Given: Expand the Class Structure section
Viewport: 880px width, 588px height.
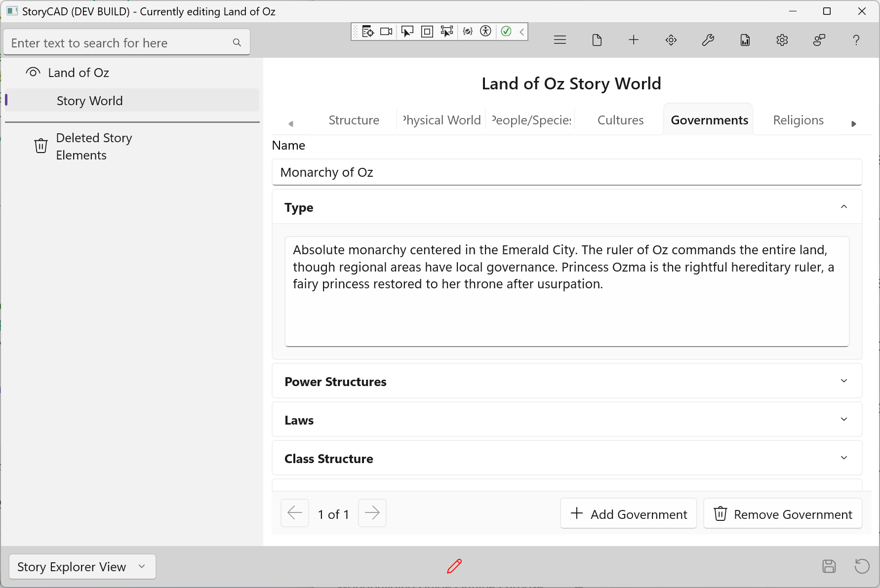Looking at the screenshot, I should [x=843, y=458].
